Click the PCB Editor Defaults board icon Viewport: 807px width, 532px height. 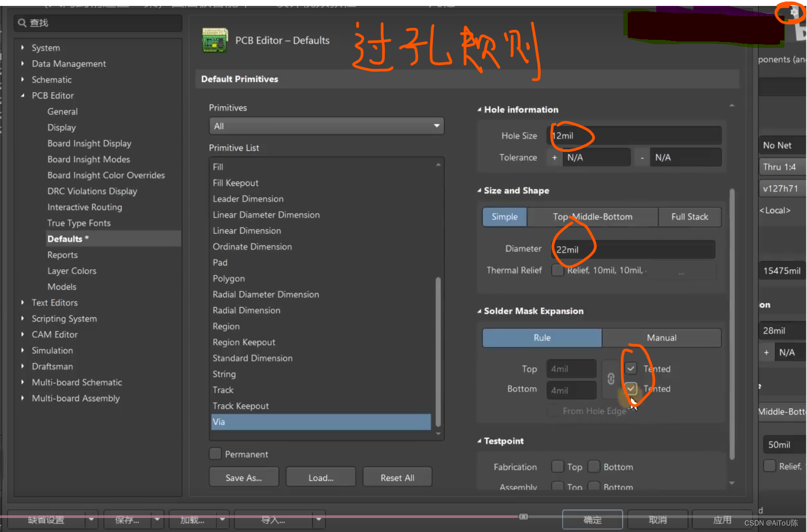coord(215,41)
